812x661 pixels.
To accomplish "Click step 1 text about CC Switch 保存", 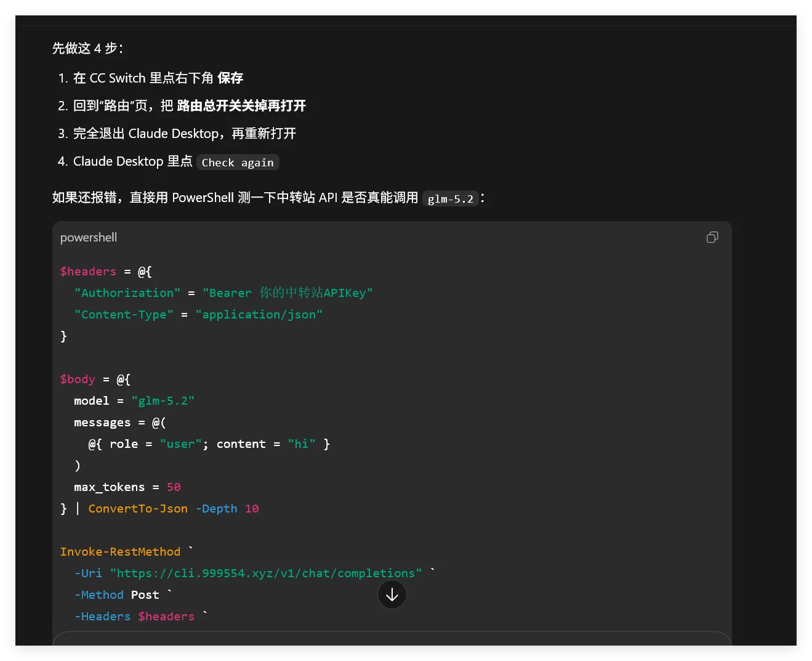I will [x=158, y=78].
